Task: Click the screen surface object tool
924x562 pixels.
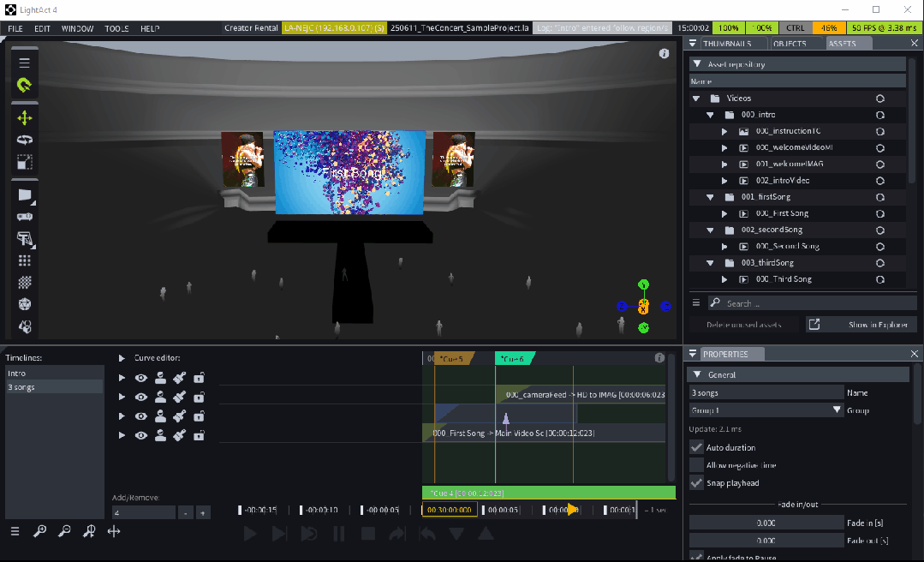Action: (24, 194)
